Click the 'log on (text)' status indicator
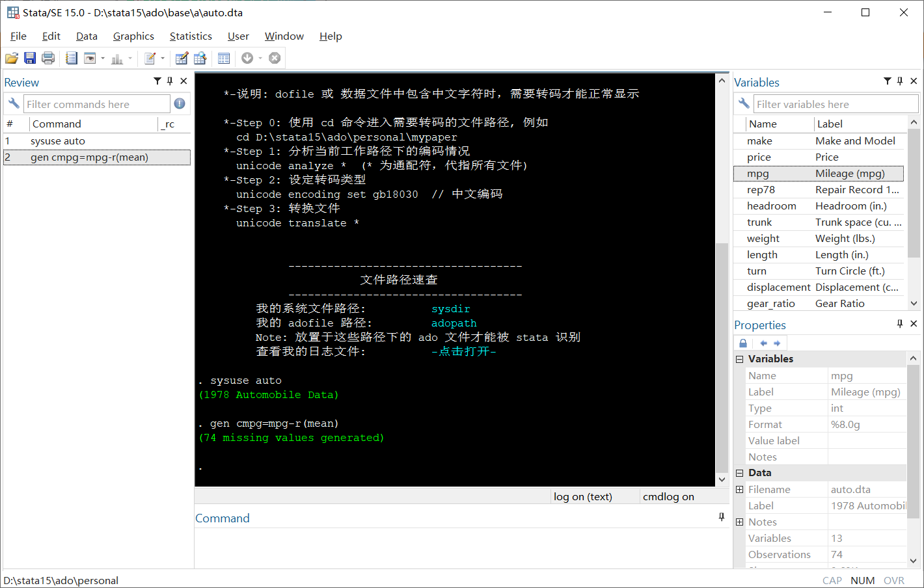The width and height of the screenshot is (924, 588). pyautogui.click(x=583, y=497)
